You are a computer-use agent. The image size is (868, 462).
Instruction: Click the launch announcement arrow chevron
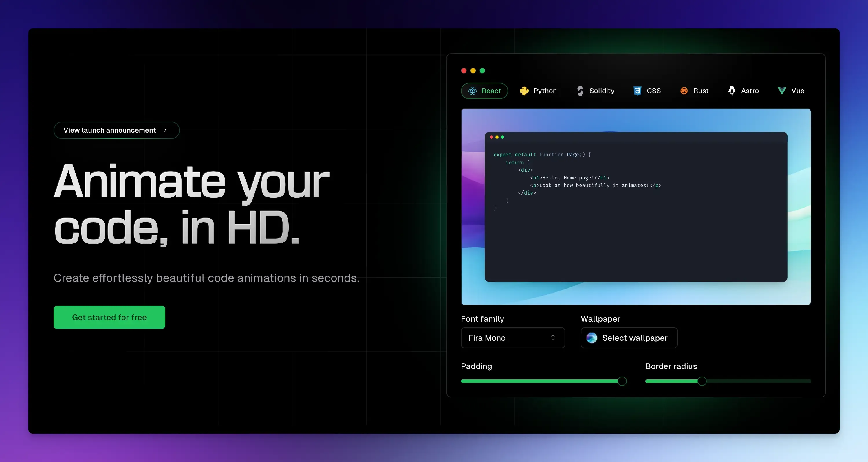click(x=165, y=130)
